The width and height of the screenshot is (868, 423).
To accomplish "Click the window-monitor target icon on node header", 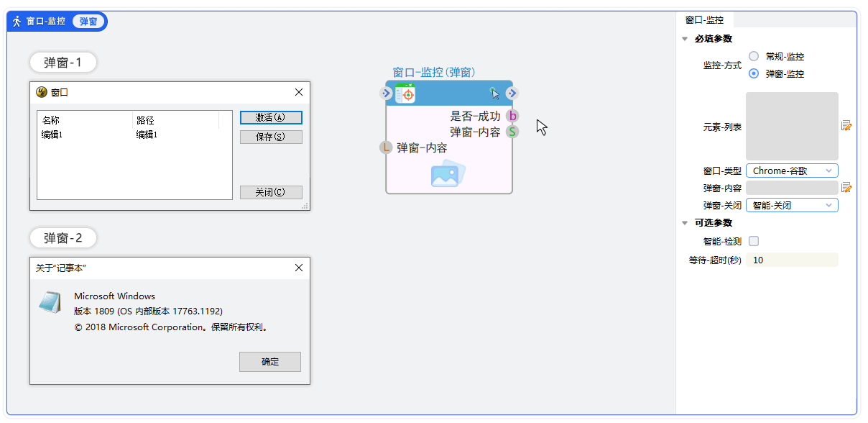I will tap(405, 94).
